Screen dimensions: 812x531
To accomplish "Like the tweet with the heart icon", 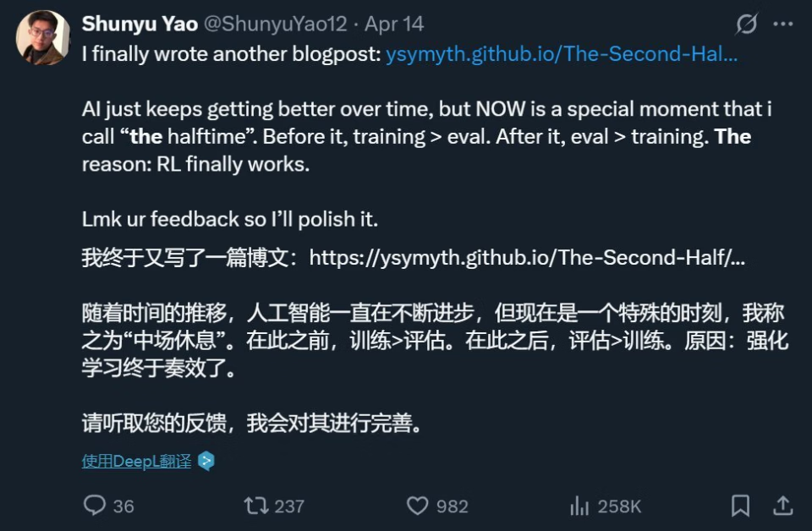I will point(417,506).
